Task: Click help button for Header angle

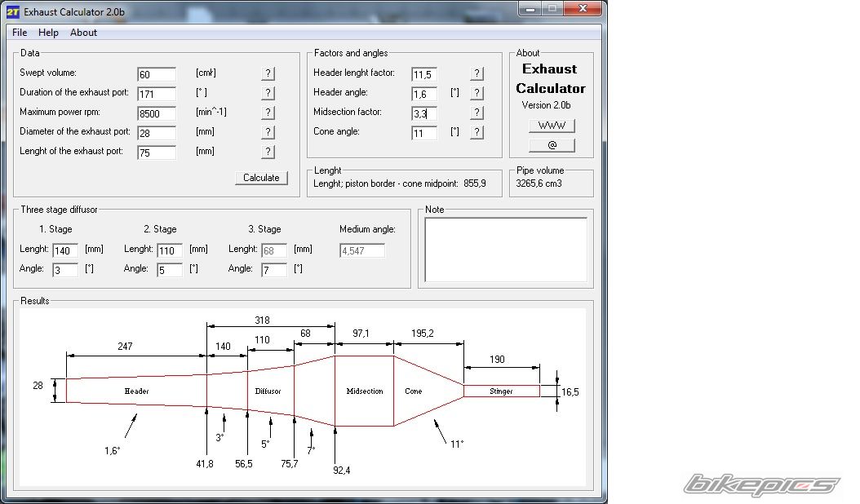Action: click(477, 93)
